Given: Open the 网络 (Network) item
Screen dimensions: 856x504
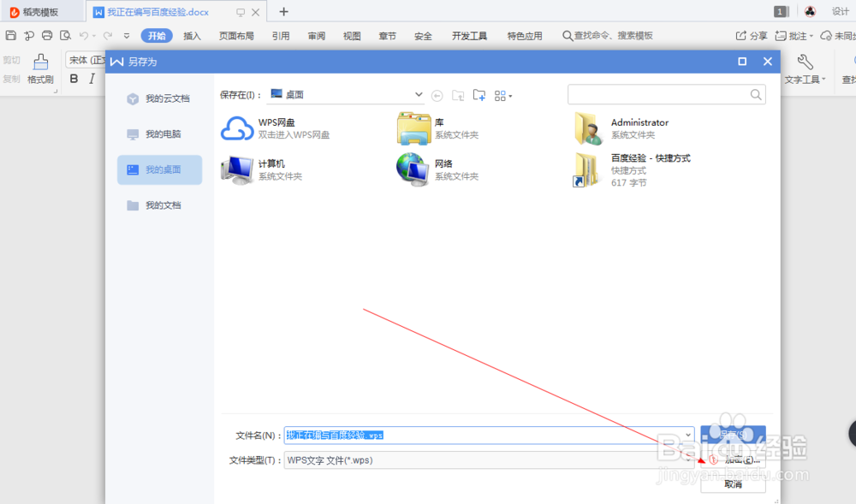Looking at the screenshot, I should coord(438,169).
